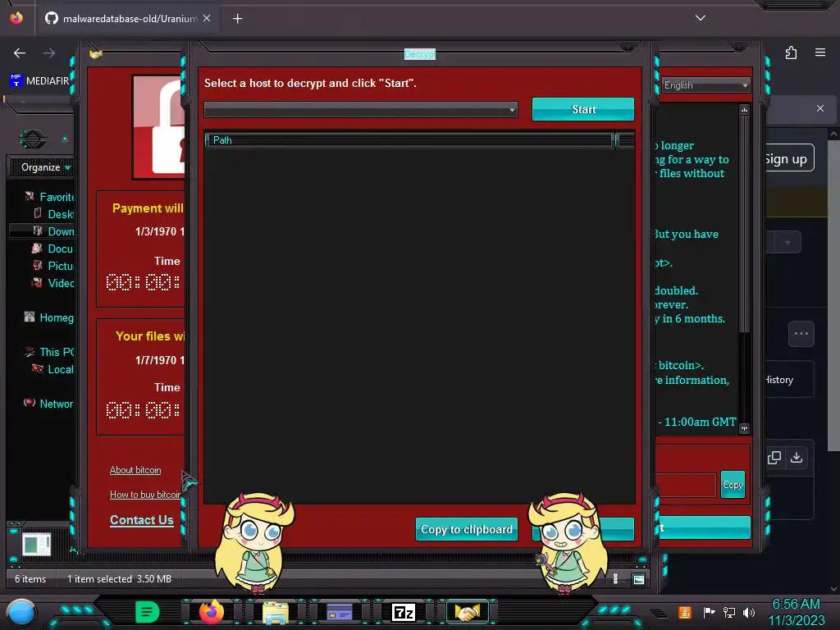Dismiss the notification bar with X
Screen dimensions: 840x630
click(820, 108)
